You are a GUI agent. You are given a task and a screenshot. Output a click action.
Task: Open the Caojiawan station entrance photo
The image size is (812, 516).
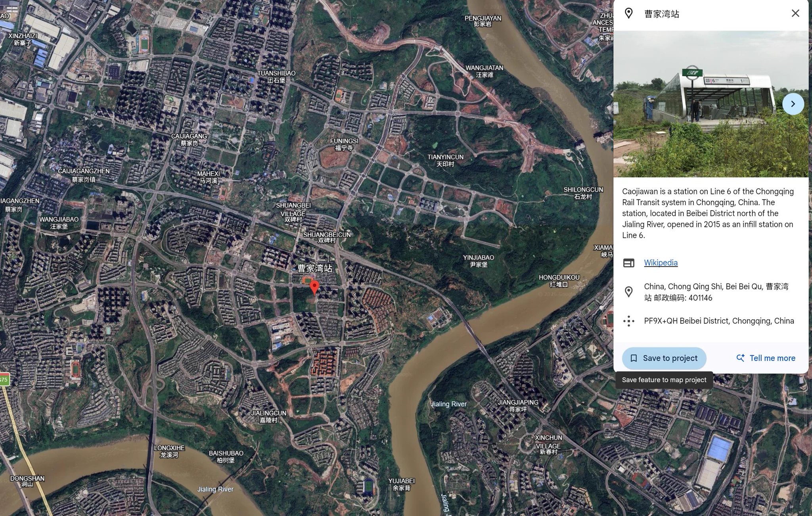(x=710, y=104)
